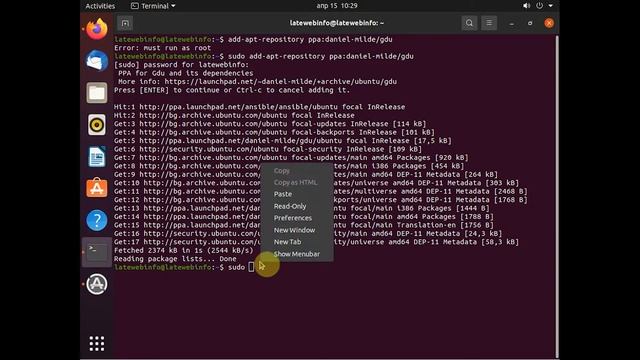Click the 'PPA for Gdu and its dependencies' line

(x=186, y=73)
